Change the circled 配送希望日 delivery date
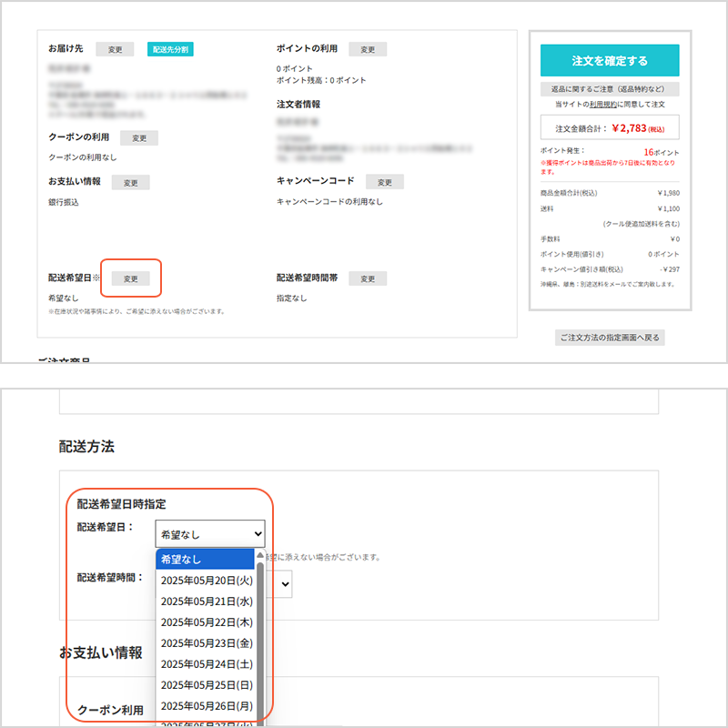728x728 pixels. point(130,278)
